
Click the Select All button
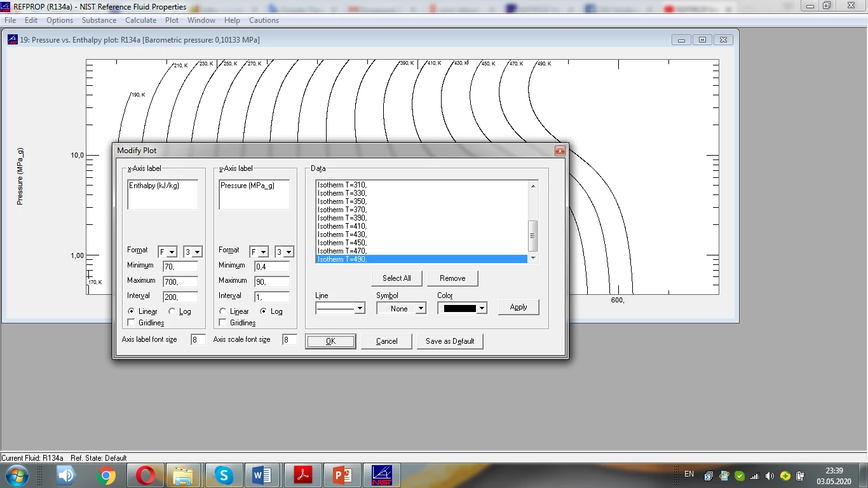click(x=397, y=278)
